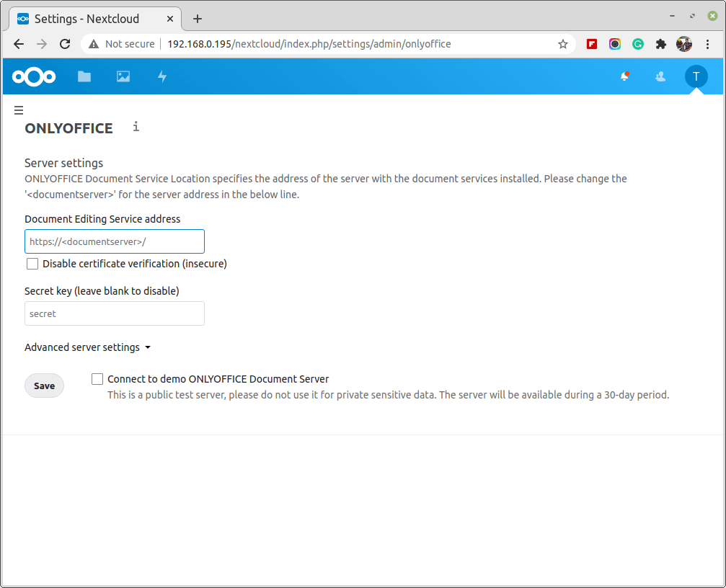Screen dimensions: 726x588
Task: Bookmark this page with star icon
Action: click(563, 44)
